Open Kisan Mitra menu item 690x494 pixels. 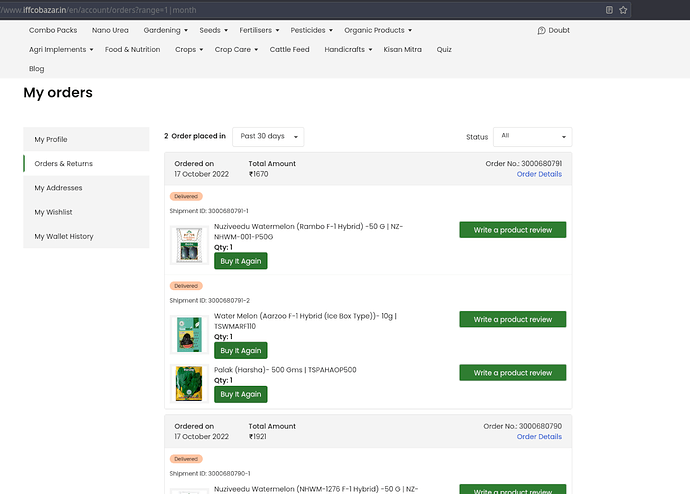tap(402, 50)
